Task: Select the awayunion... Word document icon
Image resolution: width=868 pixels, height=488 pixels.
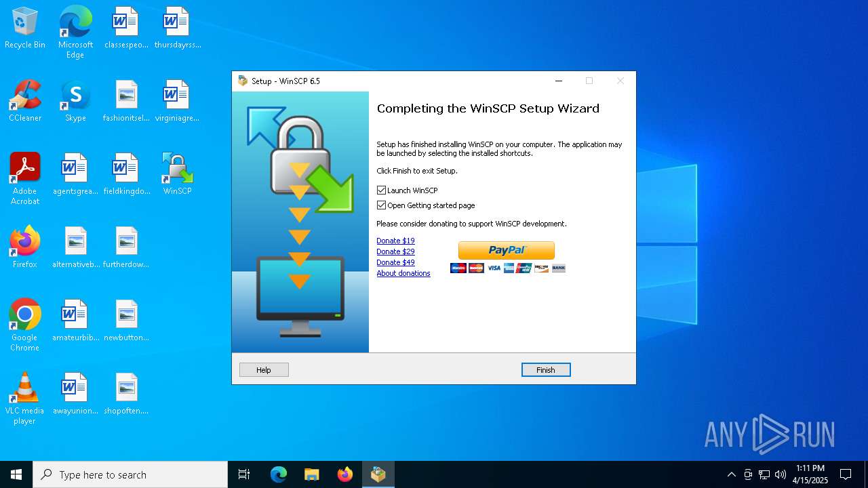Action: point(75,394)
